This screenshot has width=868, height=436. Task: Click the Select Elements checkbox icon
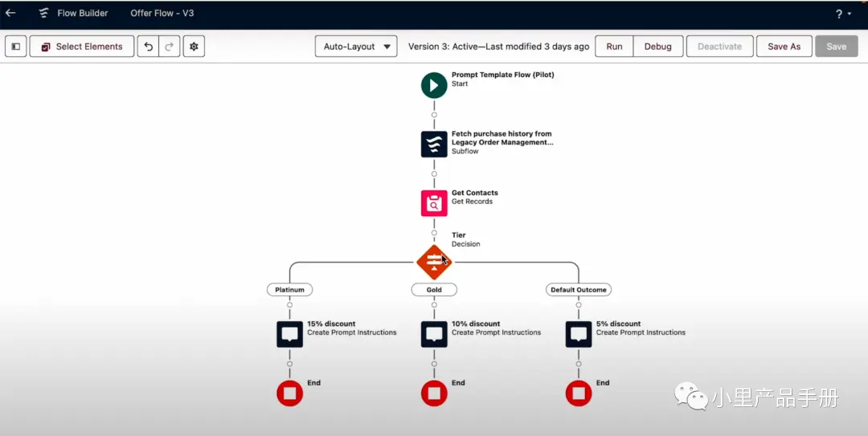[x=46, y=47]
